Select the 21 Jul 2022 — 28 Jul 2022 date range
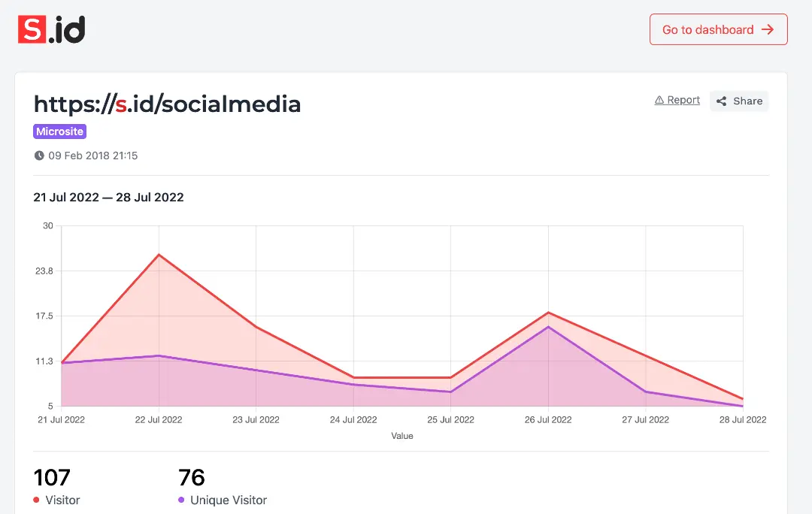 pos(109,198)
